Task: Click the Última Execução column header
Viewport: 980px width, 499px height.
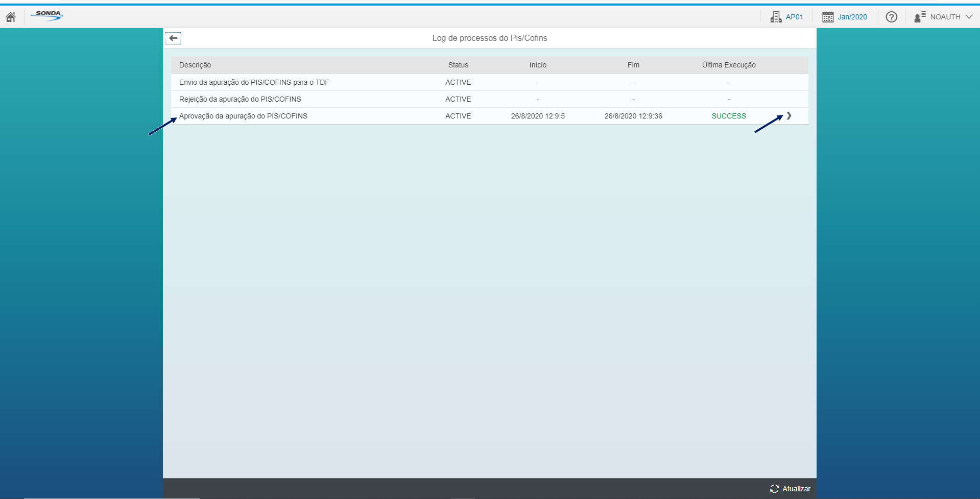Action: (x=729, y=65)
